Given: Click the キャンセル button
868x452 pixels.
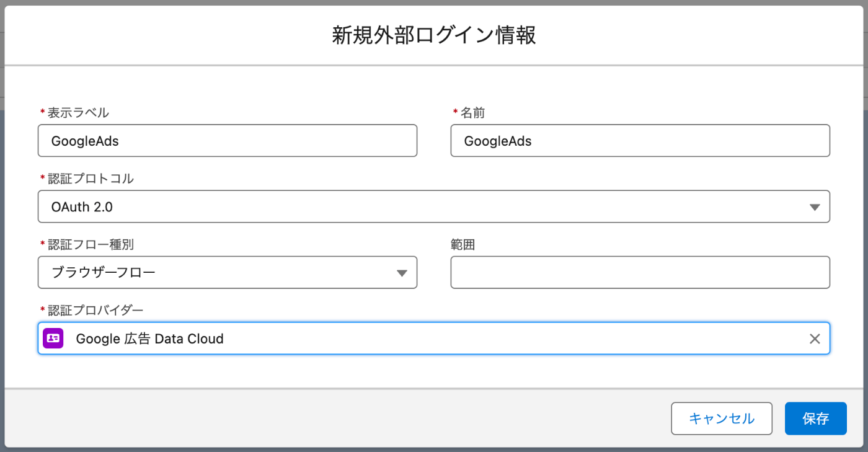Looking at the screenshot, I should tap(722, 419).
